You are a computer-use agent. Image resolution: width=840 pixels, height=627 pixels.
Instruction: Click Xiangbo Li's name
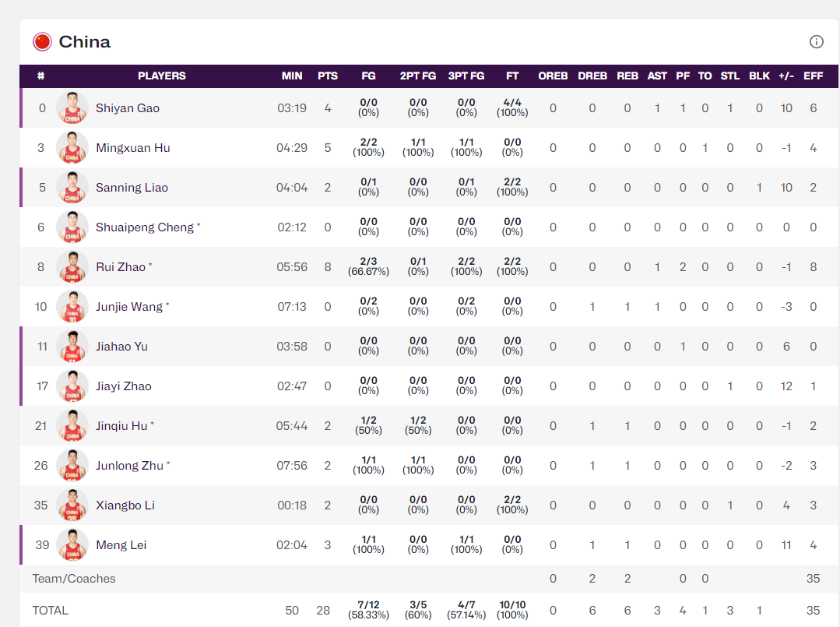pyautogui.click(x=125, y=505)
